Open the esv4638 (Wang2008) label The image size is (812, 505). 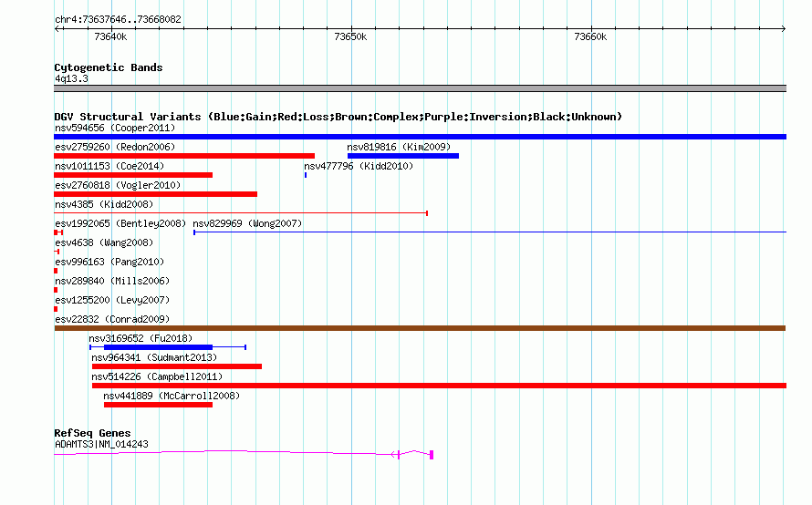click(x=104, y=242)
